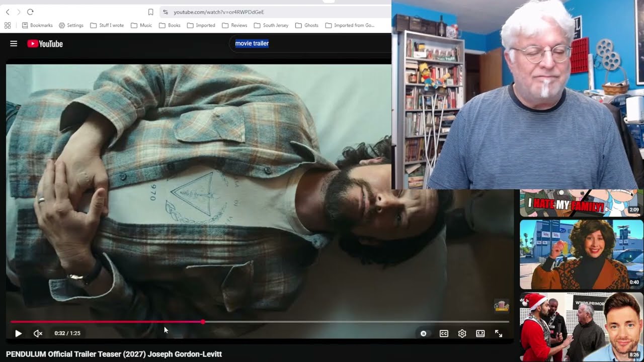Open the 0:40 woman in fur coat thumbnail
644x362 pixels.
coord(581,254)
